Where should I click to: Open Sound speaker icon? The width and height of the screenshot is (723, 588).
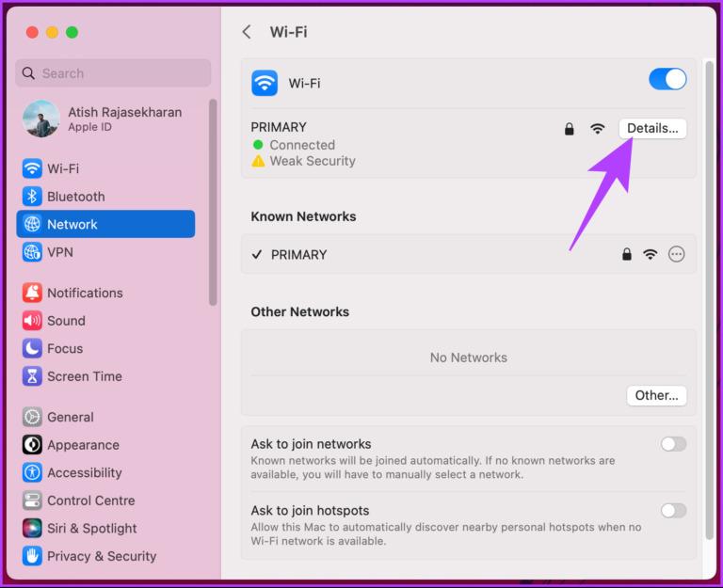[x=32, y=320]
